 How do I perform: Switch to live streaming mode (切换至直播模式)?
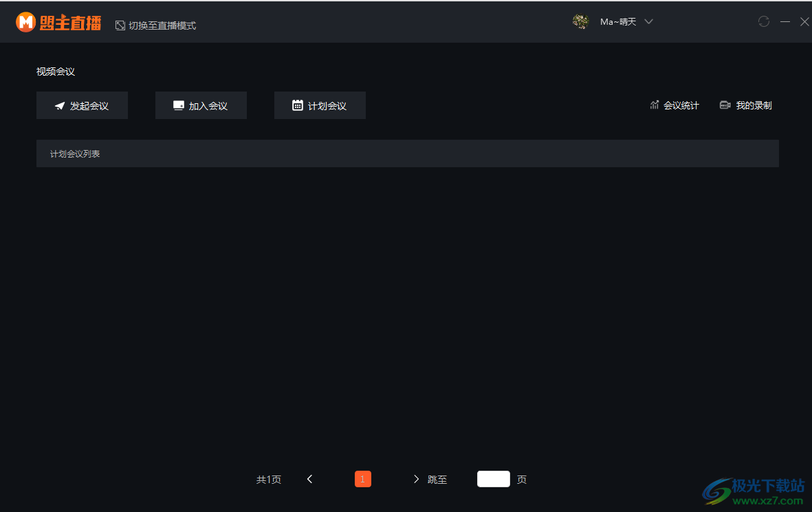[156, 25]
